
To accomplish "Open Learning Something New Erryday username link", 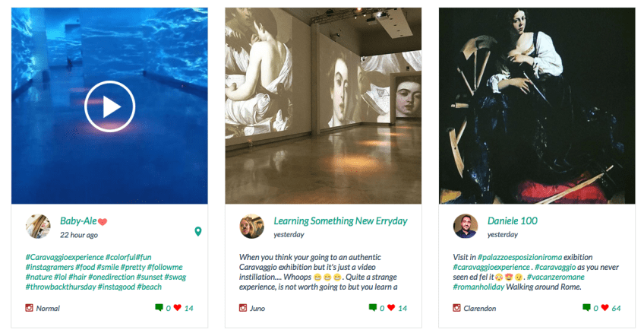I will pos(341,221).
